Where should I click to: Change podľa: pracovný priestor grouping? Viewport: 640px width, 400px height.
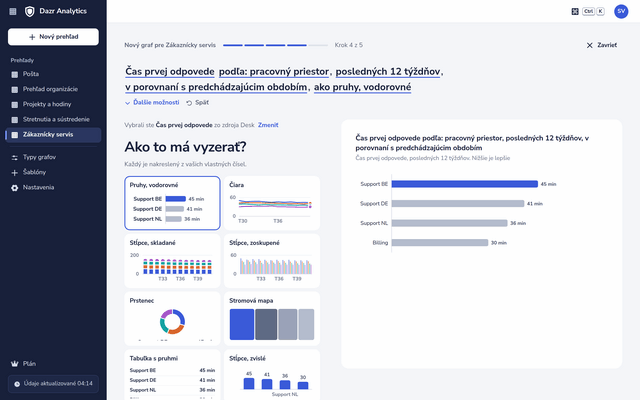(274, 71)
